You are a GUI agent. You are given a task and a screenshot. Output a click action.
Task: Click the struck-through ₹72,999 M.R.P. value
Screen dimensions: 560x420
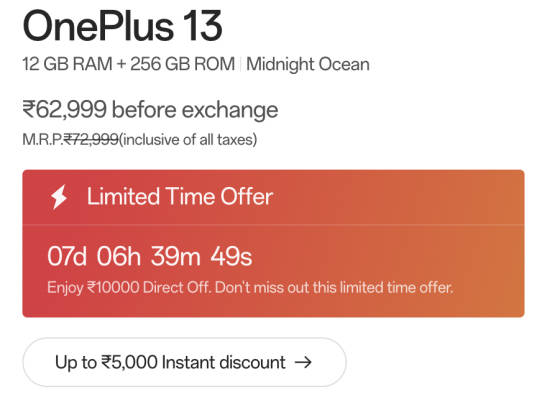coord(91,139)
